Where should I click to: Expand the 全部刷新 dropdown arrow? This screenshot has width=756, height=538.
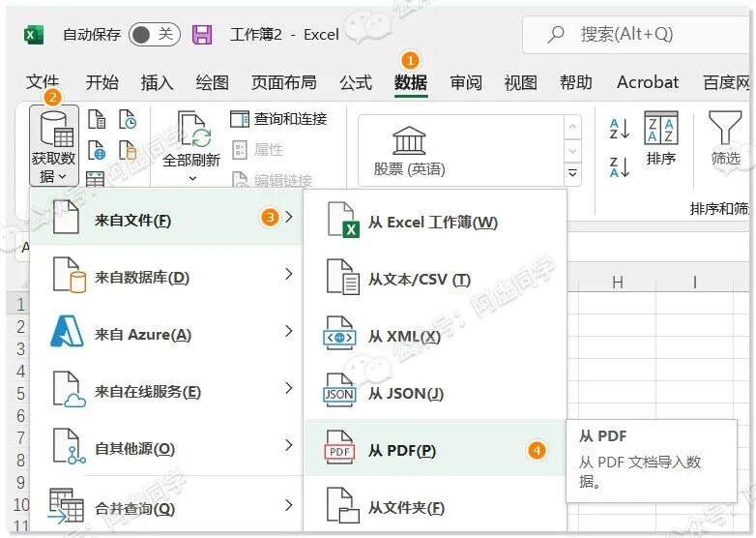click(192, 179)
